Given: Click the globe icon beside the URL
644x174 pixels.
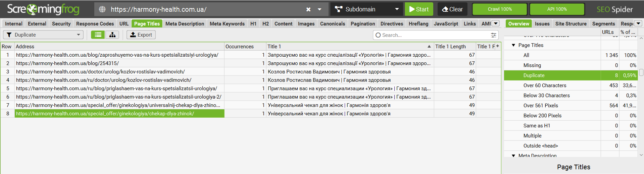Looking at the screenshot, I should coord(102,9).
